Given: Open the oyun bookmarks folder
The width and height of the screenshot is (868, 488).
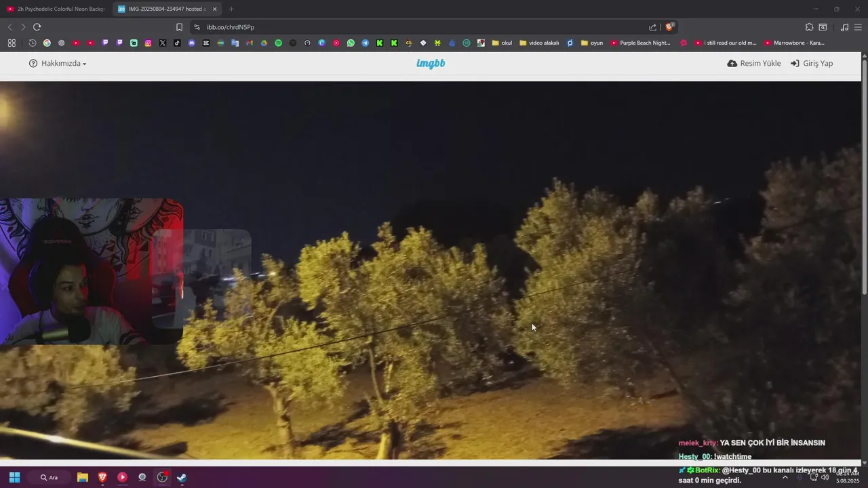Looking at the screenshot, I should coord(592,43).
